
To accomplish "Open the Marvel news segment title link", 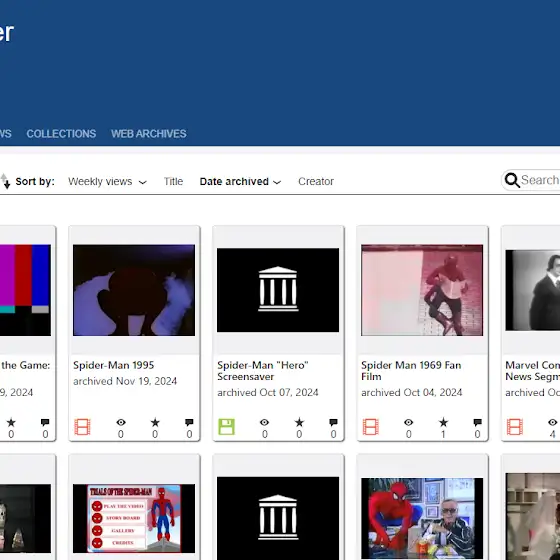I will coord(532,371).
